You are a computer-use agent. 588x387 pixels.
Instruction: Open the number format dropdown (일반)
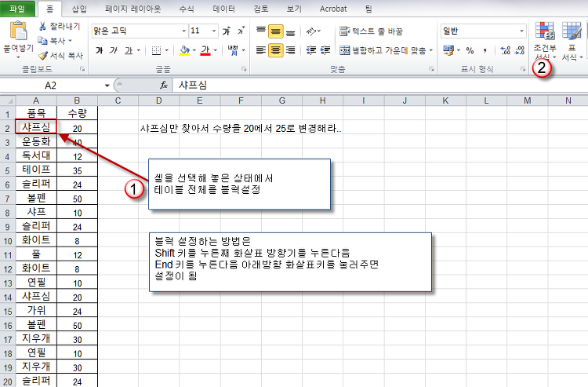pyautogui.click(x=521, y=31)
